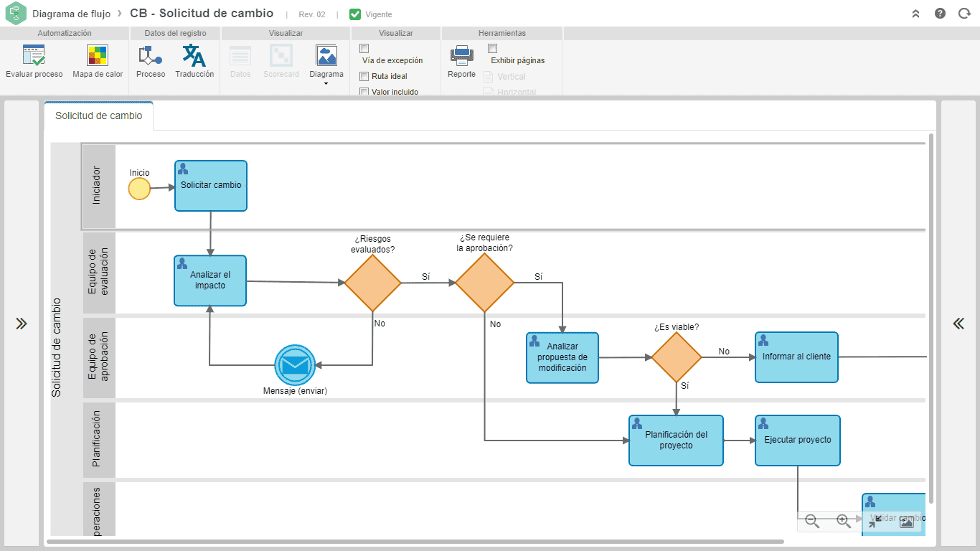This screenshot has height=551, width=980.
Task: Click the Vigente green check status icon
Action: 355,14
